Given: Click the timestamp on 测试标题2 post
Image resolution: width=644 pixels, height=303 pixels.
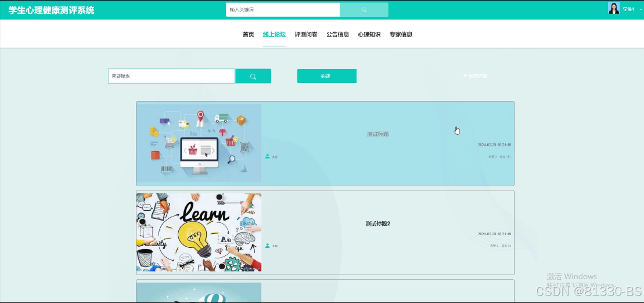Looking at the screenshot, I should pos(494,234).
